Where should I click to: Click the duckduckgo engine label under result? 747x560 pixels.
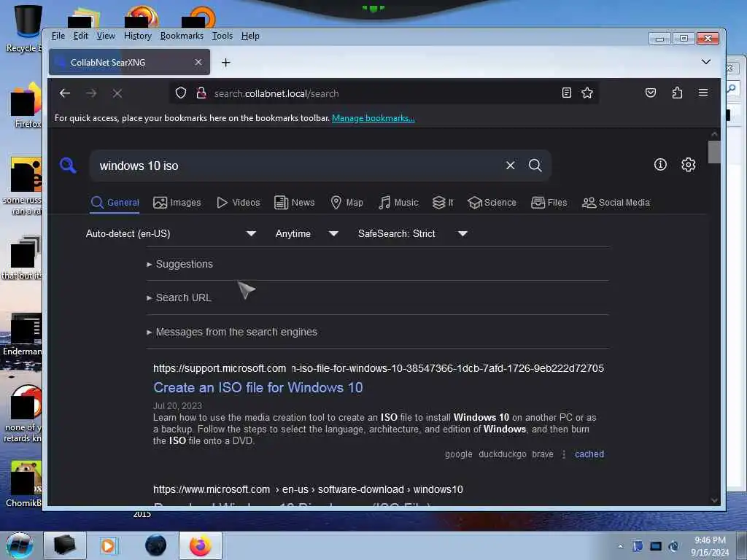click(502, 454)
